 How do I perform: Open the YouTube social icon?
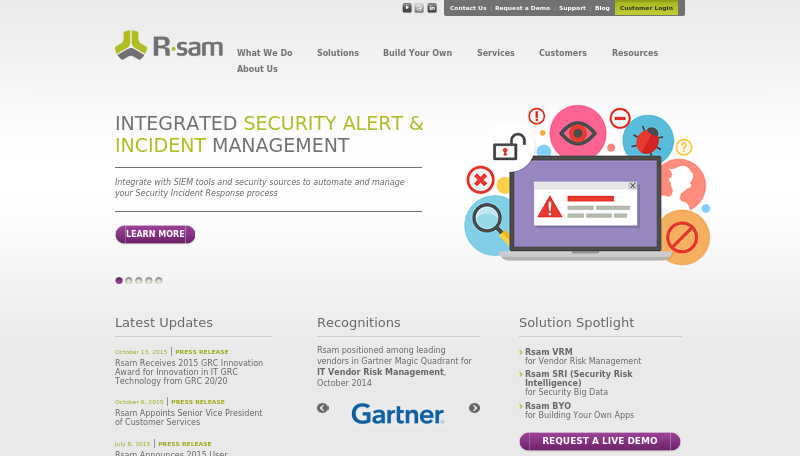pos(407,8)
